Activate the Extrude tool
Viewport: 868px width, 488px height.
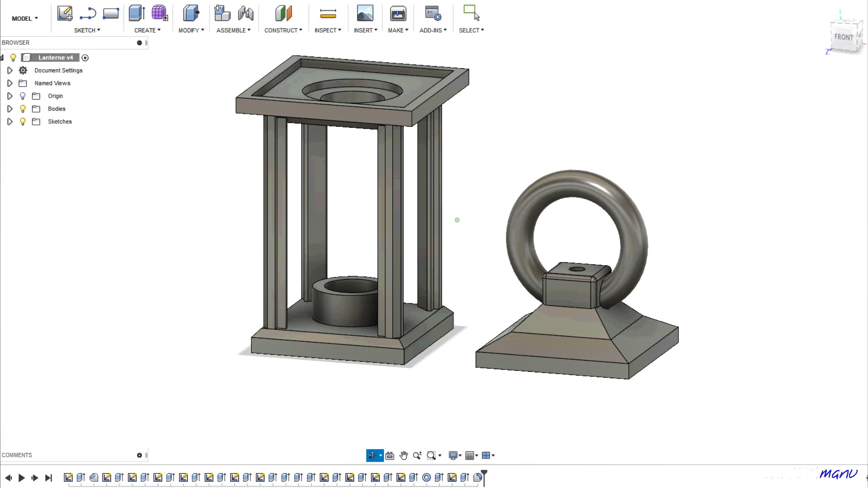[x=137, y=13]
